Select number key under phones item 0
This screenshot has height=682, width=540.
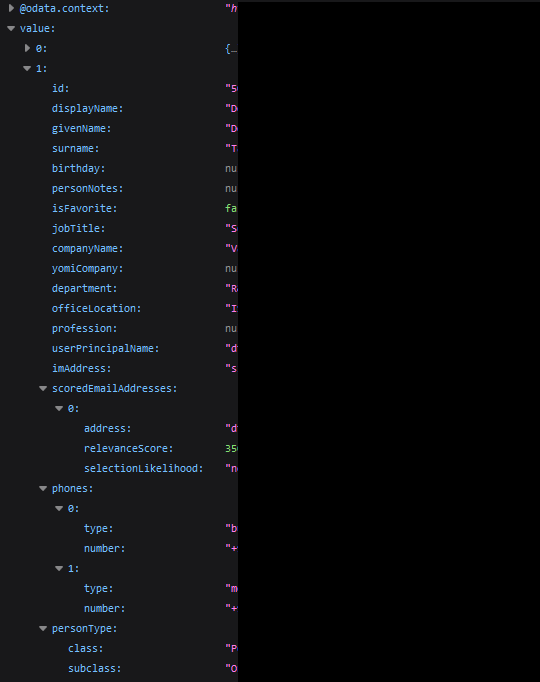click(105, 548)
